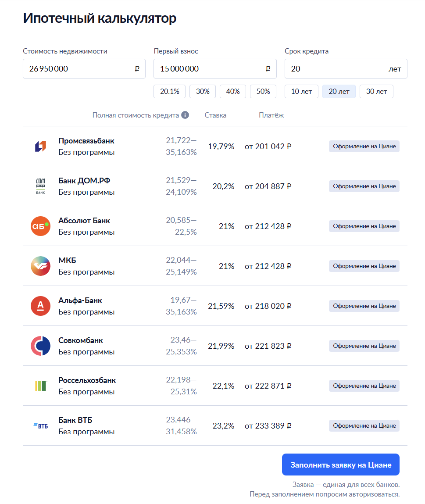
Task: Select the 10 лет loan term
Action: [301, 92]
